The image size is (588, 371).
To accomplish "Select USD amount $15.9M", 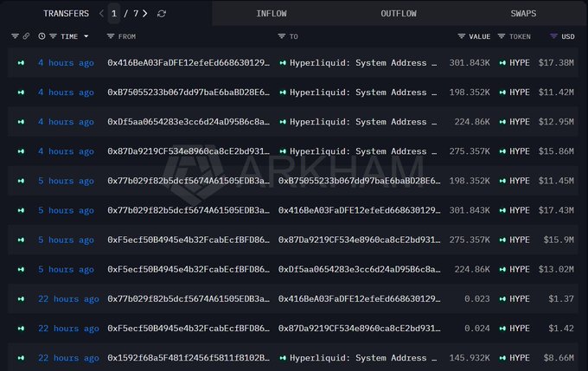I will 559,240.
